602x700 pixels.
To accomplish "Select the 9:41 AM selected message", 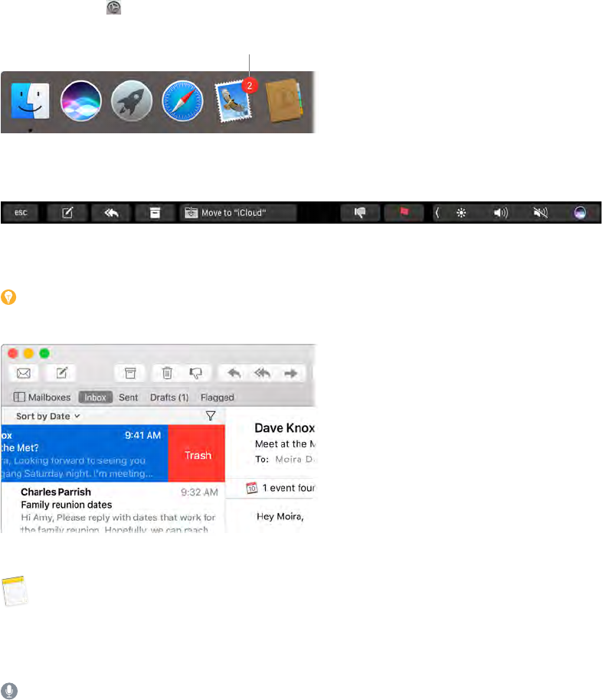I will [x=84, y=453].
